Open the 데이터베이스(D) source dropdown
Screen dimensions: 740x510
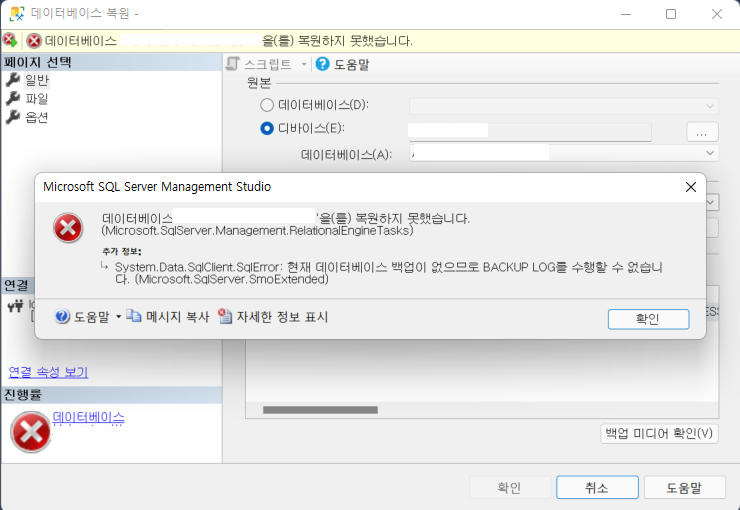click(x=710, y=106)
